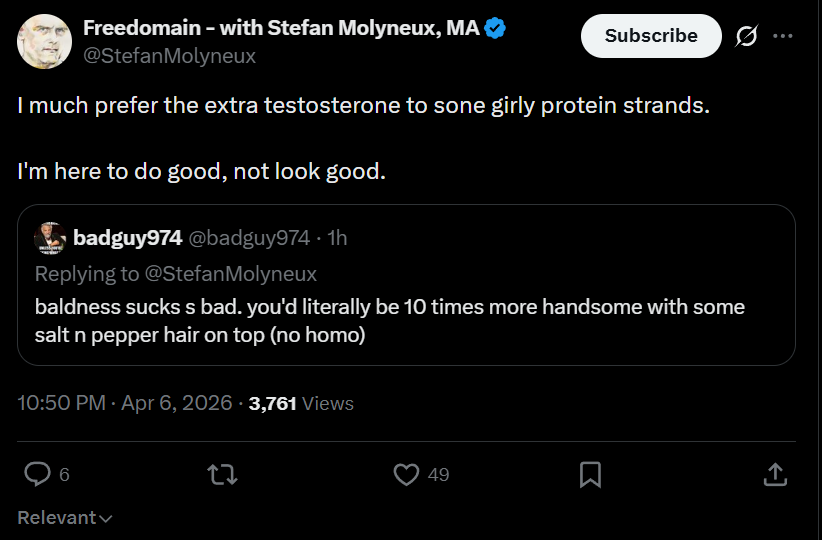
Task: Open the @StefanMolyneux handle link
Action: 170,56
